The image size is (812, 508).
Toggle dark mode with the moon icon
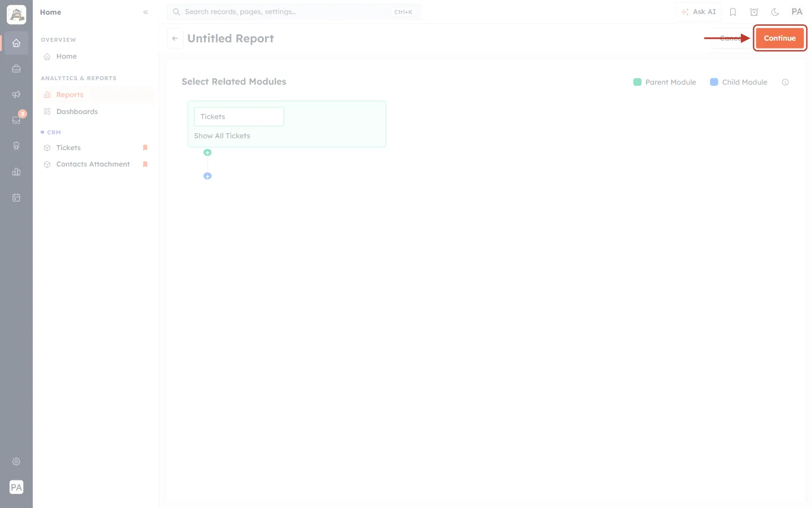coord(775,12)
